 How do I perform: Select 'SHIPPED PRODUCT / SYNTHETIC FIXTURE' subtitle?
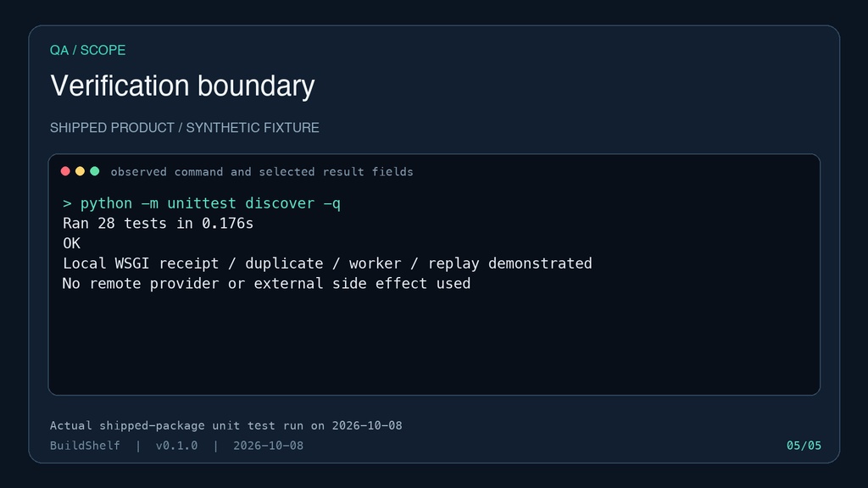[184, 128]
